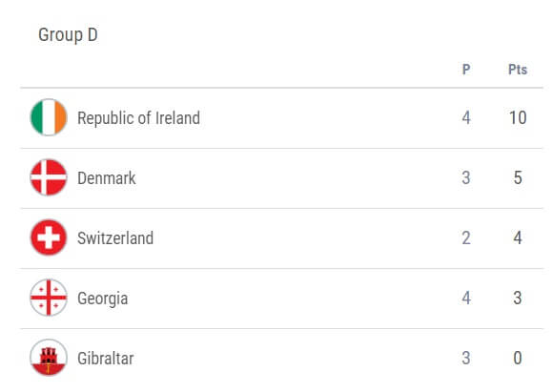Click the Denmark flag icon
The image size is (553, 392).
(49, 177)
